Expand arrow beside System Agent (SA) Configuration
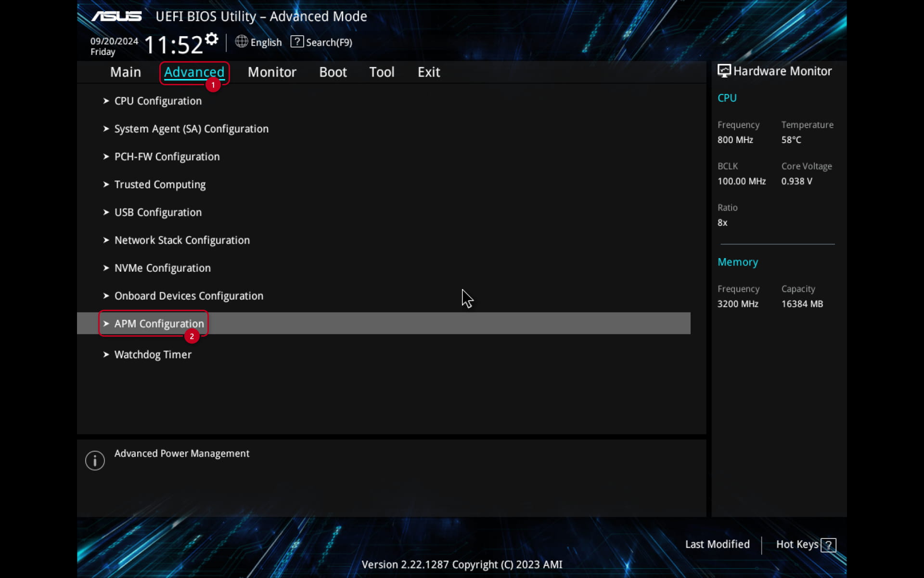 pyautogui.click(x=106, y=129)
